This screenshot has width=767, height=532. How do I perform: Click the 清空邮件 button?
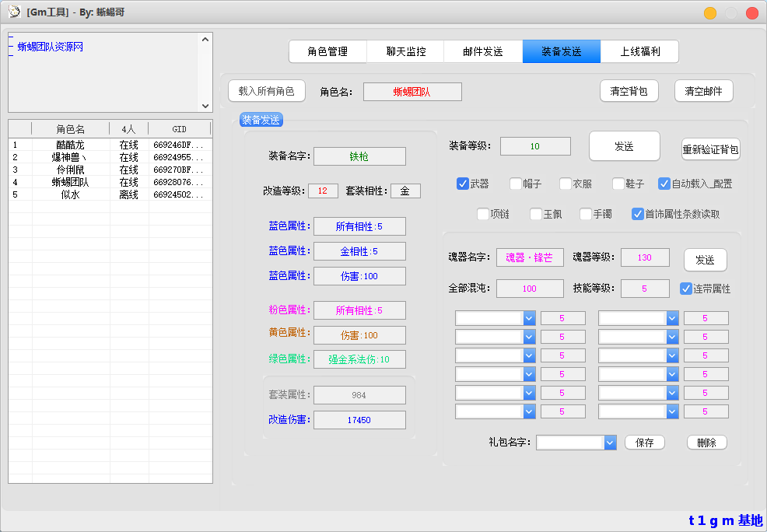click(x=703, y=91)
